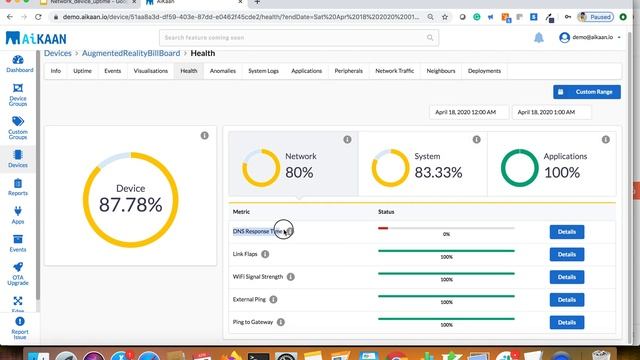This screenshot has width=640, height=360.
Task: Click the Network card info icon
Action: pyautogui.click(x=347, y=140)
